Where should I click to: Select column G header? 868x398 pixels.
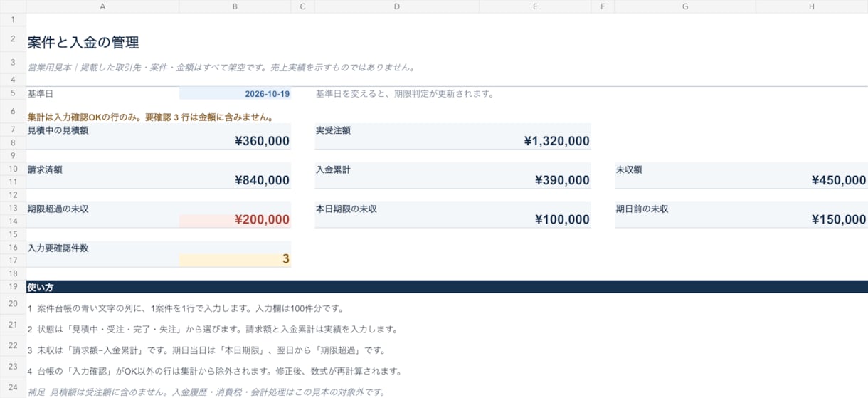(x=685, y=6)
